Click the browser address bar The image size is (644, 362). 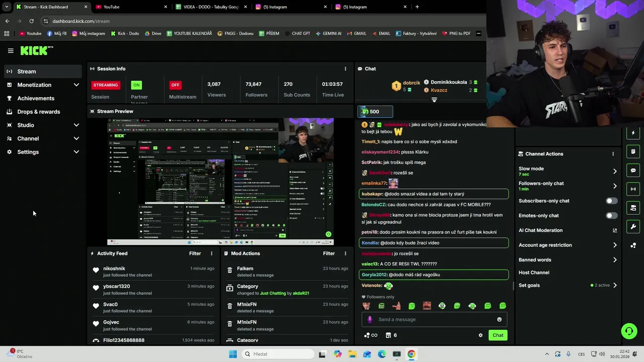point(262,21)
